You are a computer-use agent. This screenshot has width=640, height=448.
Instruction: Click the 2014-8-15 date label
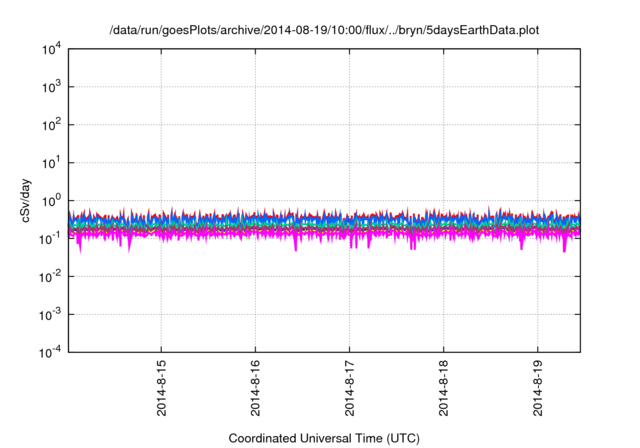(162, 388)
